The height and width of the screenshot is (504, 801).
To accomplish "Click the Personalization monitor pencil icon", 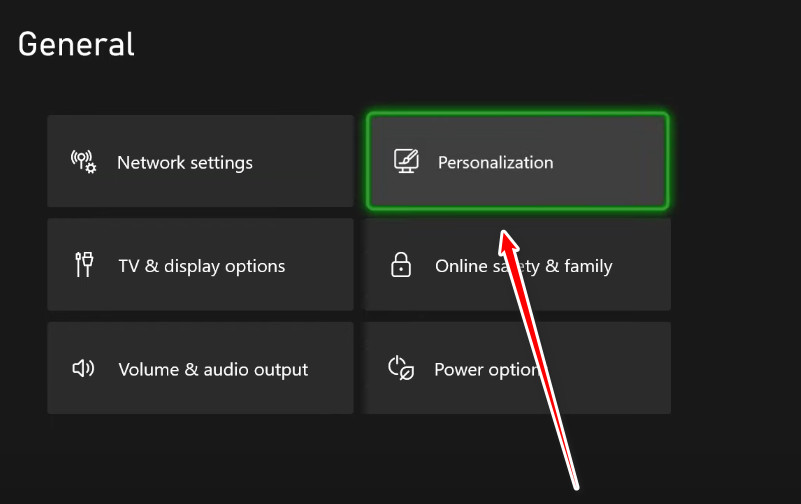I will pyautogui.click(x=405, y=161).
